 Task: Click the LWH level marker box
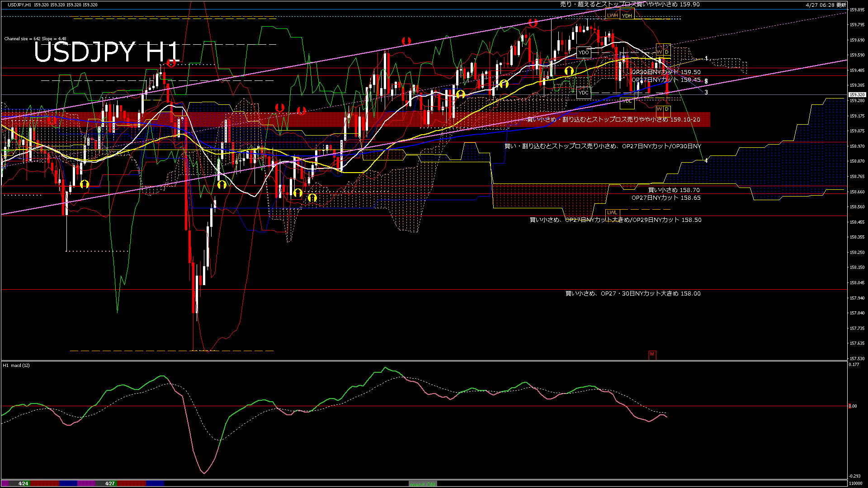(x=612, y=15)
